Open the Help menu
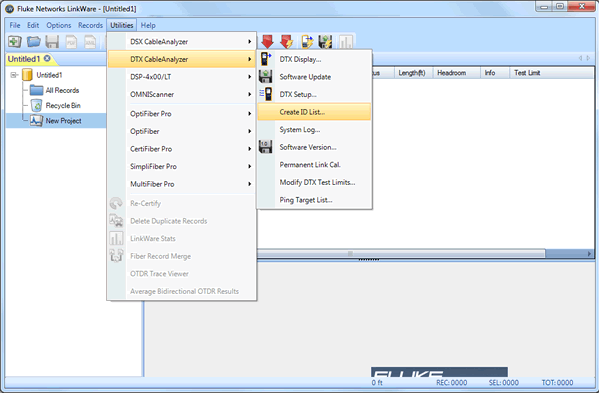This screenshot has height=393, width=599. point(148,25)
